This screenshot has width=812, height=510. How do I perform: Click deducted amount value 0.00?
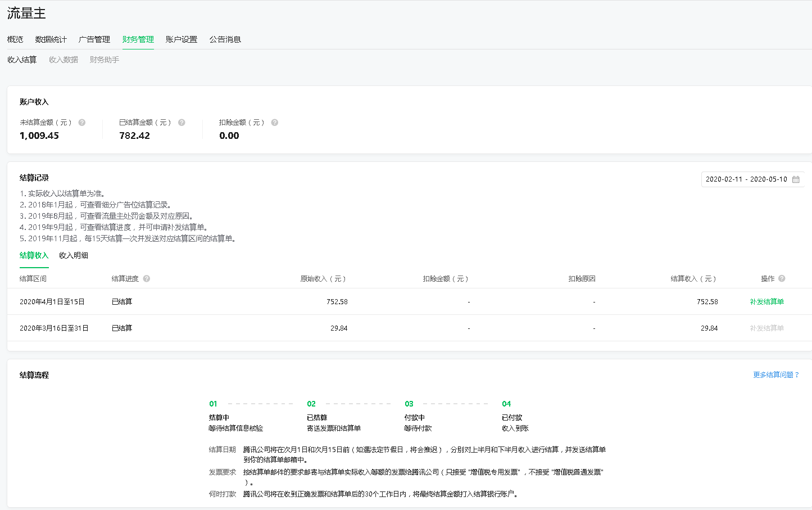tap(229, 136)
